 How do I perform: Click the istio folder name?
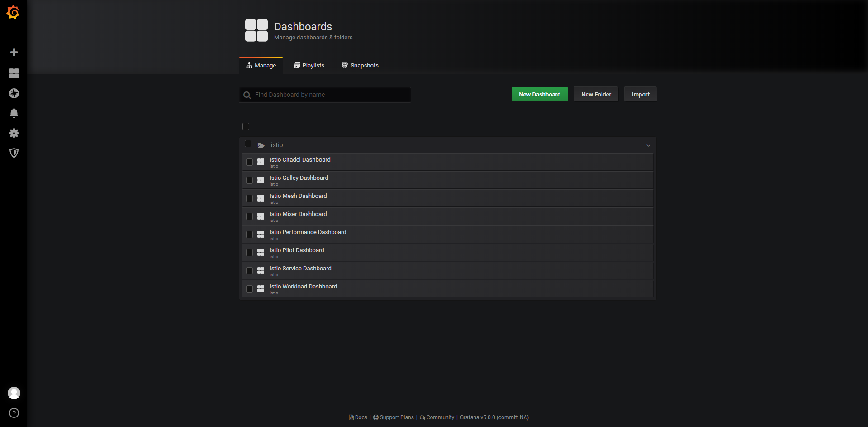pyautogui.click(x=277, y=145)
